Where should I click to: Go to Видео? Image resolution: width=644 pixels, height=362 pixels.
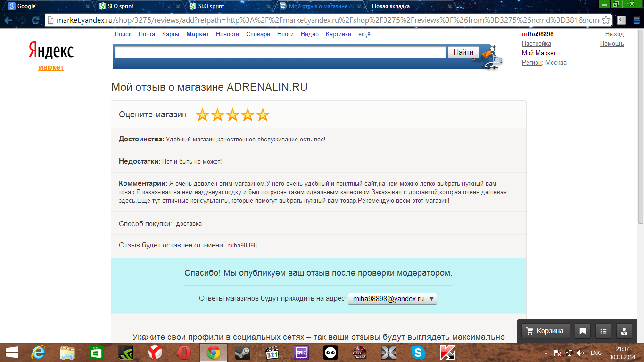310,34
